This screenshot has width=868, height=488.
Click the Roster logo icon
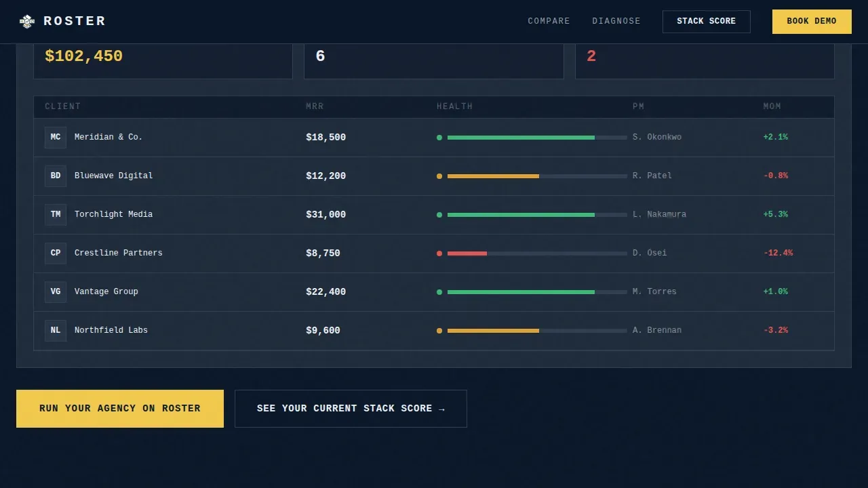coord(27,22)
